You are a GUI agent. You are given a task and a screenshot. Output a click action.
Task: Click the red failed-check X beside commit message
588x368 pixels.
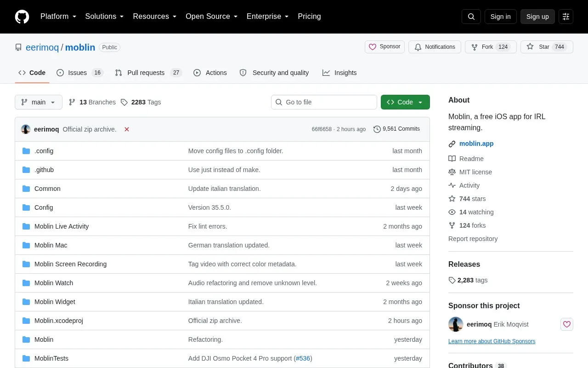[127, 129]
